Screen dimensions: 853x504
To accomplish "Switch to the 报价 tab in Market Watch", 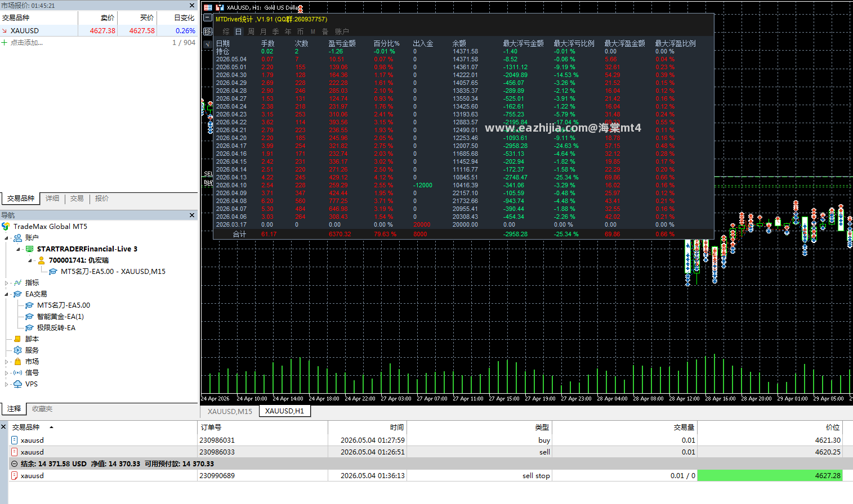I will (x=102, y=199).
